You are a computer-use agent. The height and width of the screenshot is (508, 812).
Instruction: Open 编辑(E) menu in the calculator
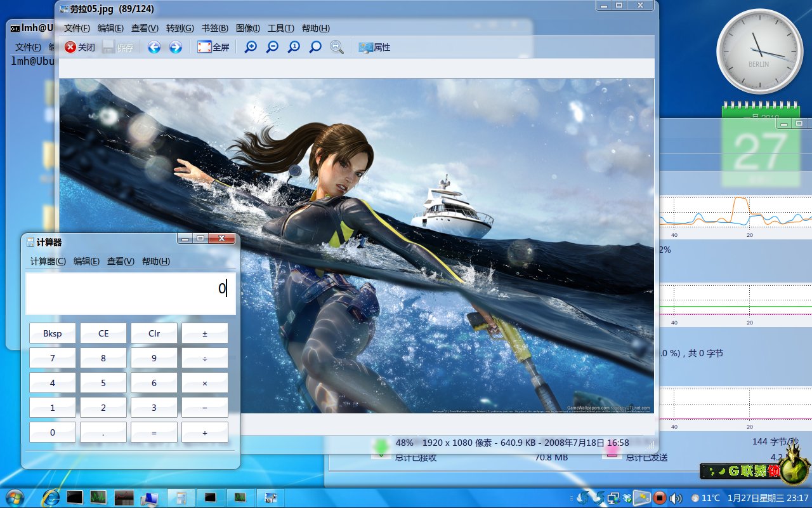[x=86, y=261]
